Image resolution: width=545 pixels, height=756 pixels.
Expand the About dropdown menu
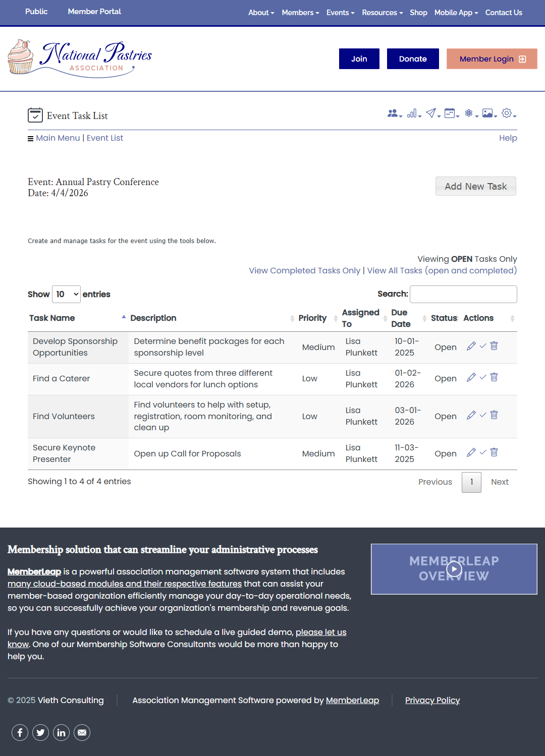(261, 13)
